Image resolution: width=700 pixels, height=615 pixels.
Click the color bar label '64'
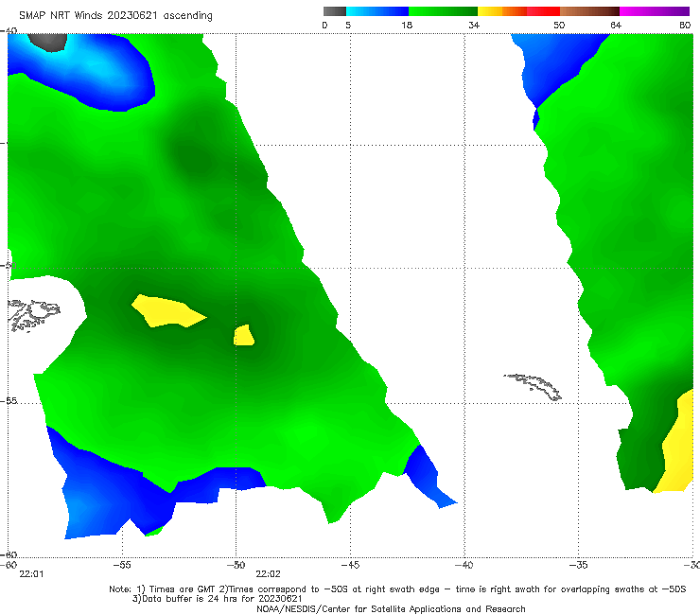616,25
